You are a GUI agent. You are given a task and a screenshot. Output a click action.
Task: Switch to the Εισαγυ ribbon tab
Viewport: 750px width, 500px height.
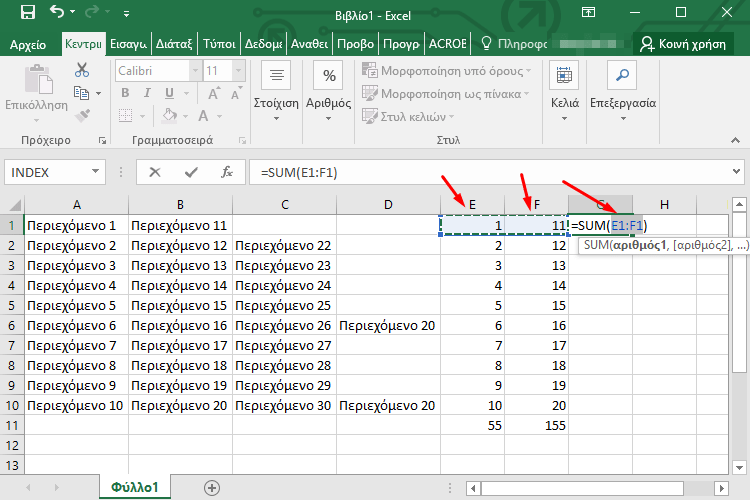(x=128, y=44)
